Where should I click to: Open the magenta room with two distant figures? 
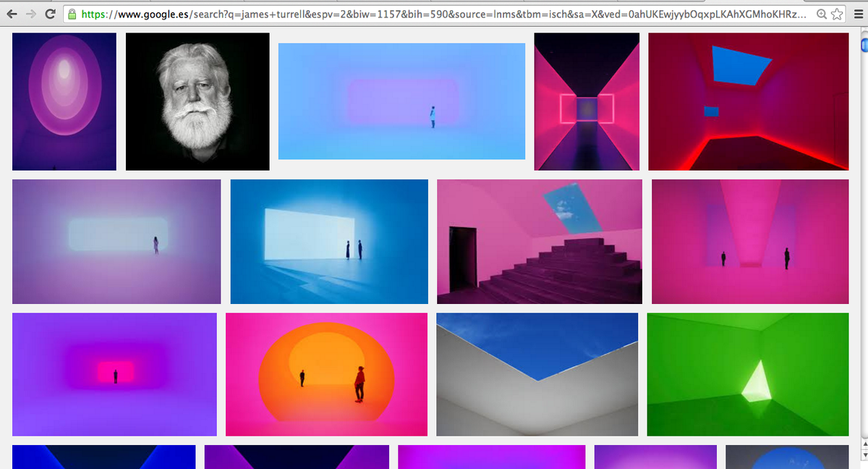click(x=750, y=242)
